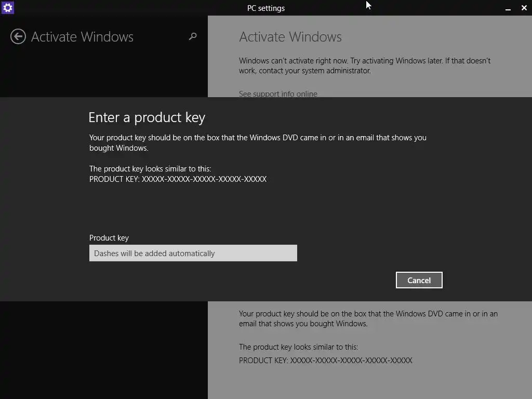Click the 'Windows can't activate right now' message

(x=365, y=65)
